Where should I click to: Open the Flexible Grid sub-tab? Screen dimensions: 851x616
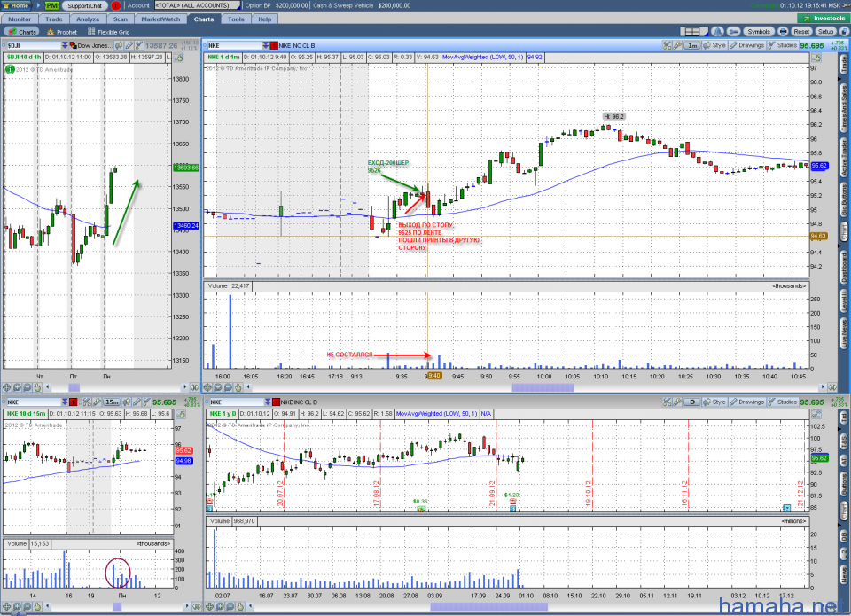(108, 32)
